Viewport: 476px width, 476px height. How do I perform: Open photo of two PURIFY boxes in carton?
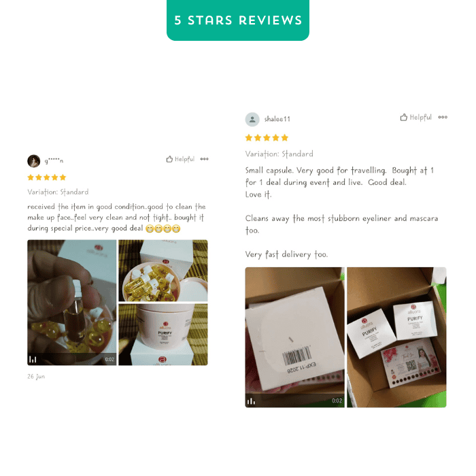(x=396, y=337)
